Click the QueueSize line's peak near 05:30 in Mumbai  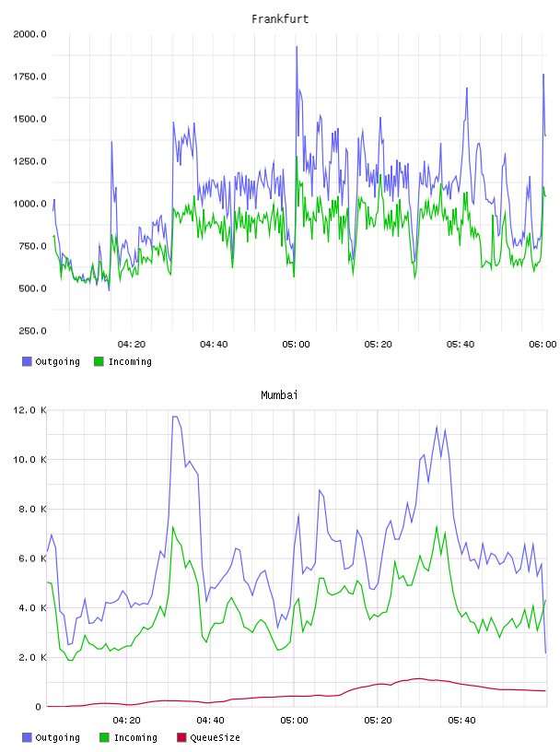(418, 678)
